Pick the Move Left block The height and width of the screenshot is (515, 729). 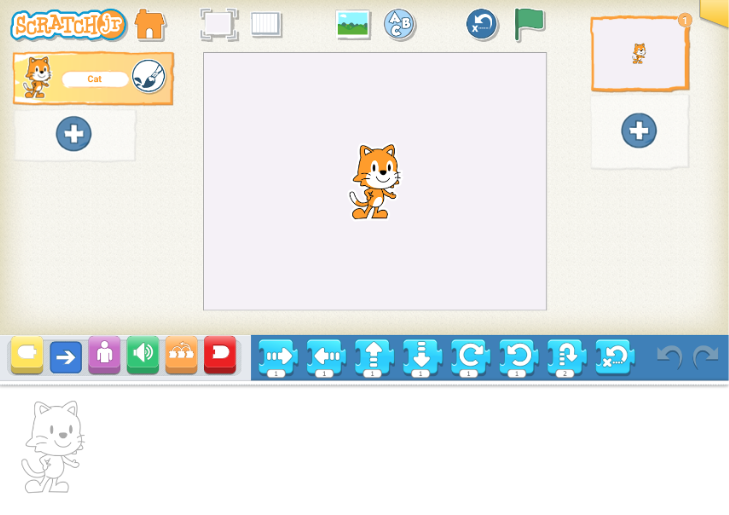tap(326, 357)
